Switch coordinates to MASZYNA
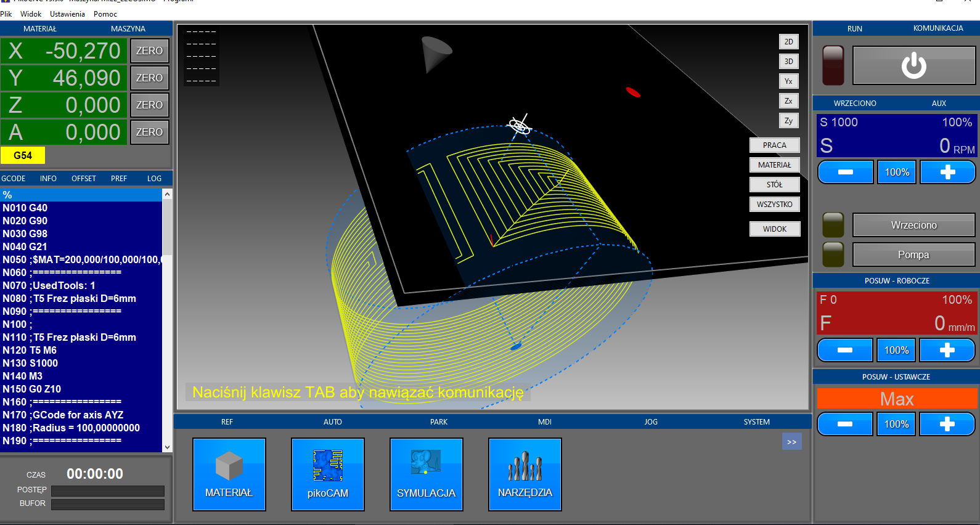 pyautogui.click(x=128, y=29)
